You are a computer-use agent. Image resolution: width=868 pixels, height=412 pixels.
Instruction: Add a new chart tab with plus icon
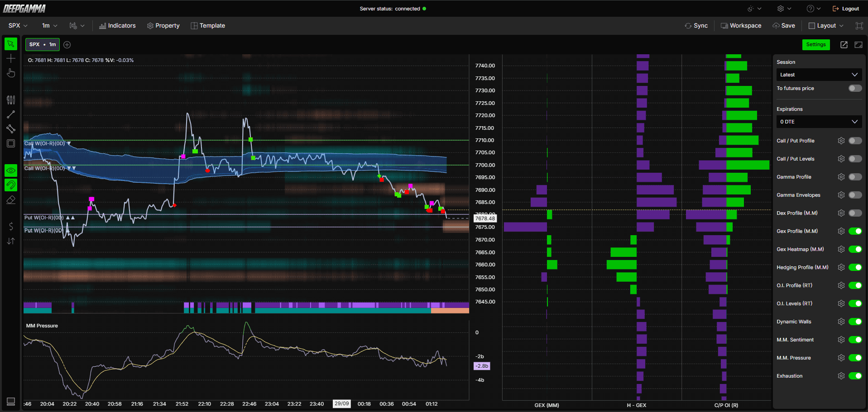(67, 44)
